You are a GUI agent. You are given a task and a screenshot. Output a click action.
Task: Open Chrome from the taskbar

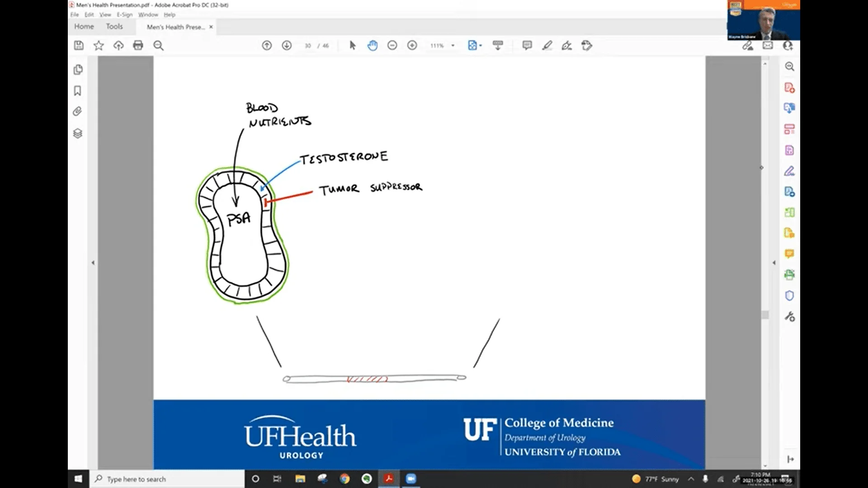[345, 479]
